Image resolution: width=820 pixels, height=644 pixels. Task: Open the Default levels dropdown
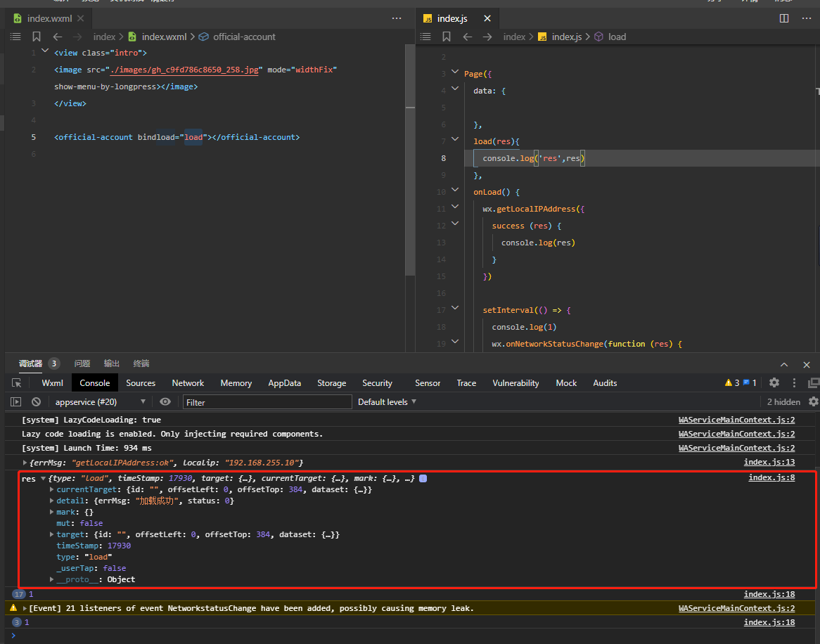tap(387, 402)
